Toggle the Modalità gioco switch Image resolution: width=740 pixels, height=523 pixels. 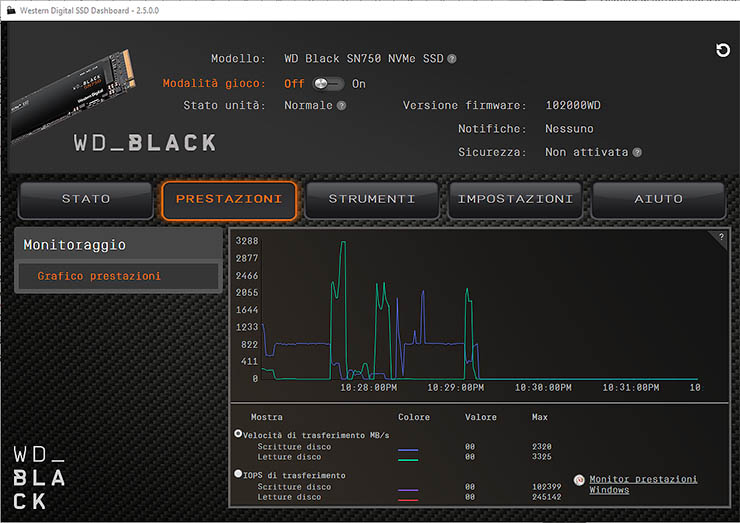tap(328, 84)
